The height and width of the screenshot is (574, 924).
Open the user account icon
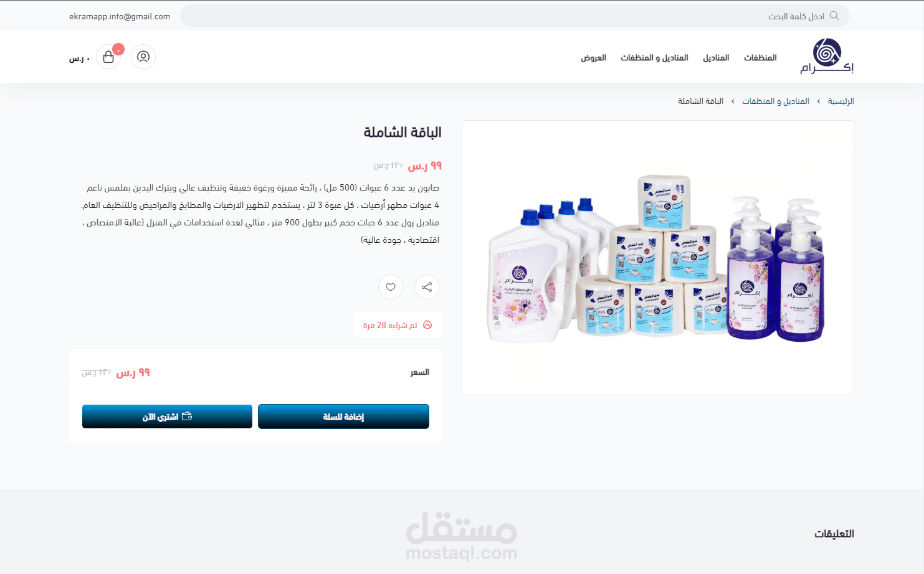tap(143, 57)
